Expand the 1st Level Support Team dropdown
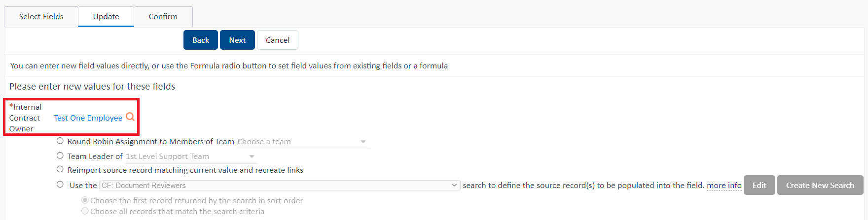Screen dimensions: 868x220 pyautogui.click(x=191, y=157)
